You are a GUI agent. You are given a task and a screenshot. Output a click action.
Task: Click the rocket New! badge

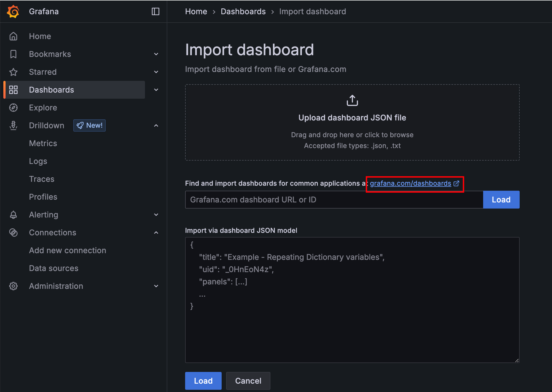pyautogui.click(x=89, y=125)
